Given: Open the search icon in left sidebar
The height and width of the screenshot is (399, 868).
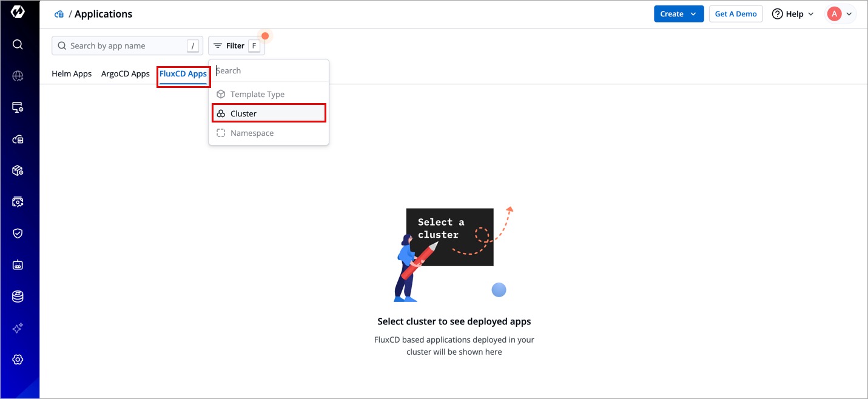Looking at the screenshot, I should click(x=18, y=44).
